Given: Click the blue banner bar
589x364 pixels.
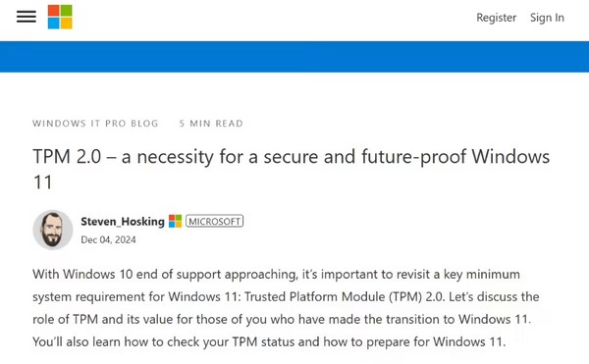Looking at the screenshot, I should 294,57.
